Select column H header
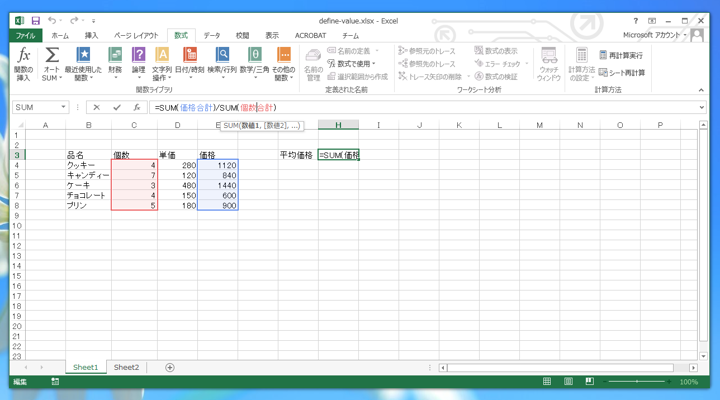Viewport: 720px width, 400px height. pos(338,125)
